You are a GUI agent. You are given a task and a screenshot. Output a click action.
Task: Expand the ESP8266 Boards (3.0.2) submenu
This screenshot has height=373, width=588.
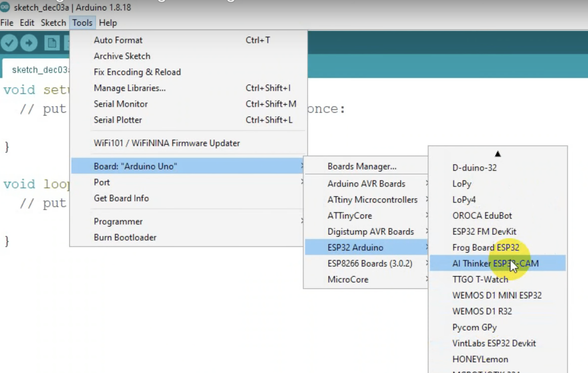coord(370,264)
